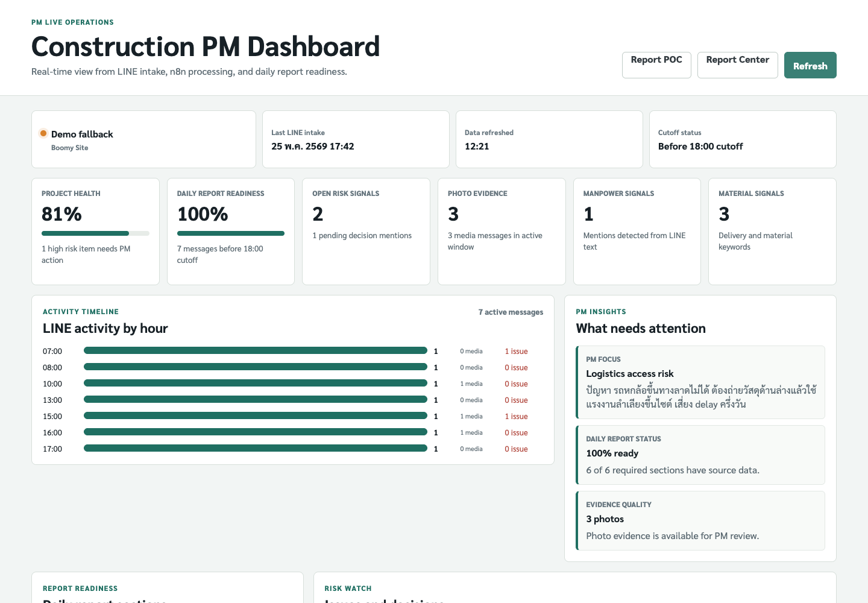Click the 81% project health value
Screen dimensions: 868x603
(x=61, y=214)
